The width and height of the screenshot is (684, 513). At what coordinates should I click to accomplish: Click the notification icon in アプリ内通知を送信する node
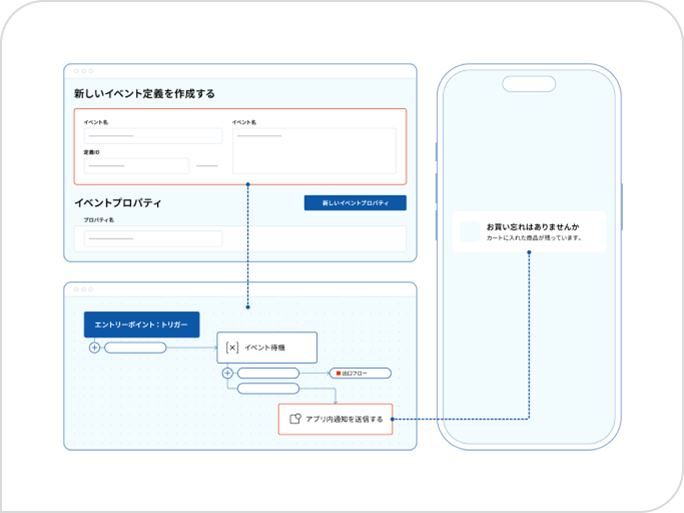click(x=295, y=419)
